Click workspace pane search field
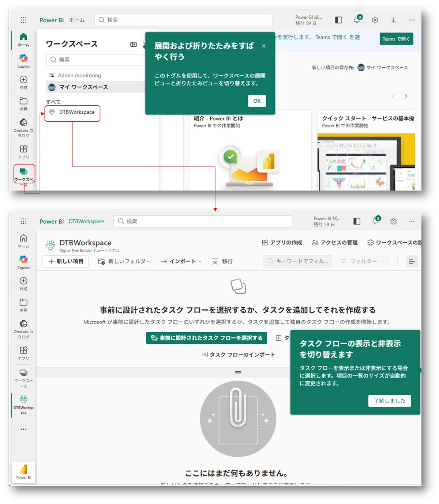This screenshot has width=439, height=504. [96, 60]
